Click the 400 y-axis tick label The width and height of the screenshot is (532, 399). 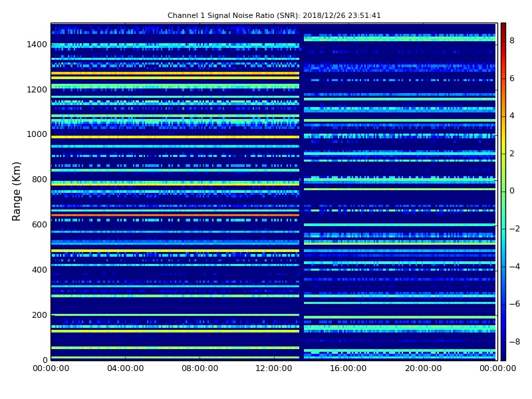[x=40, y=270]
